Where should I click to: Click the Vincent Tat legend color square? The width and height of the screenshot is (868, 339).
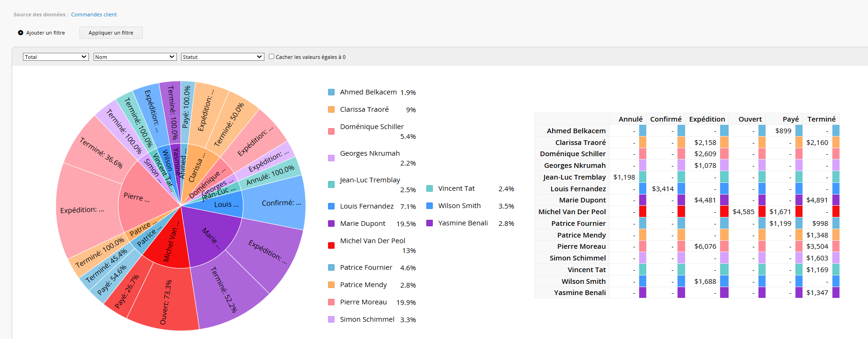pos(430,188)
